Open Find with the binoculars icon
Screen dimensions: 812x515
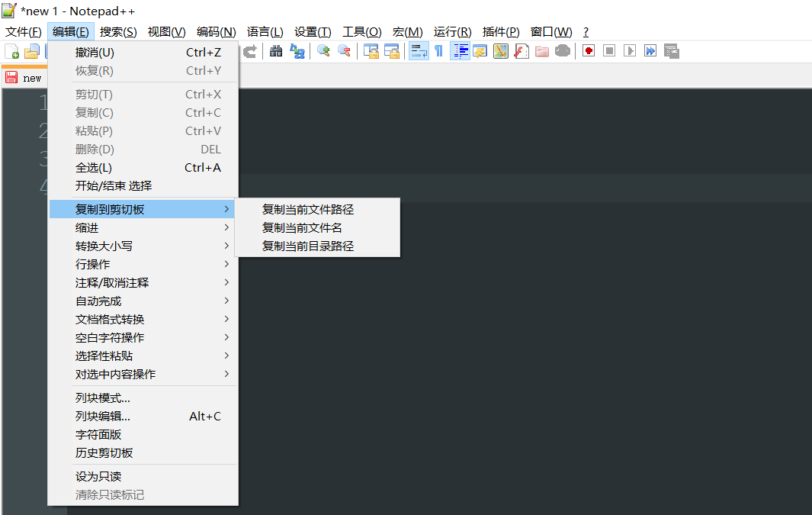point(276,51)
